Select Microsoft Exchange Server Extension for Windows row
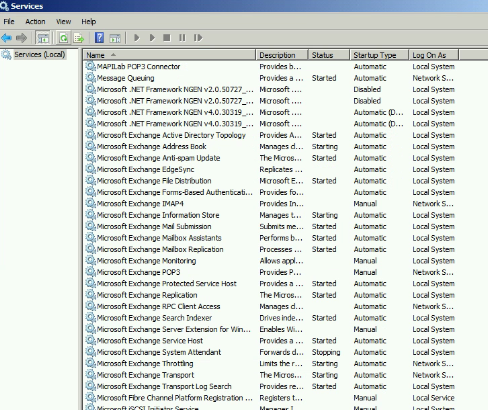 tap(173, 329)
